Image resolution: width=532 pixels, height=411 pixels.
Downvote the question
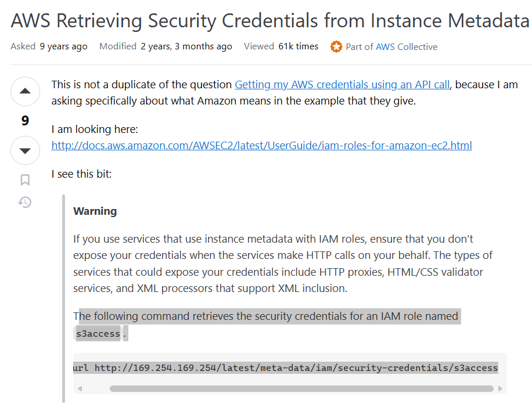click(25, 150)
